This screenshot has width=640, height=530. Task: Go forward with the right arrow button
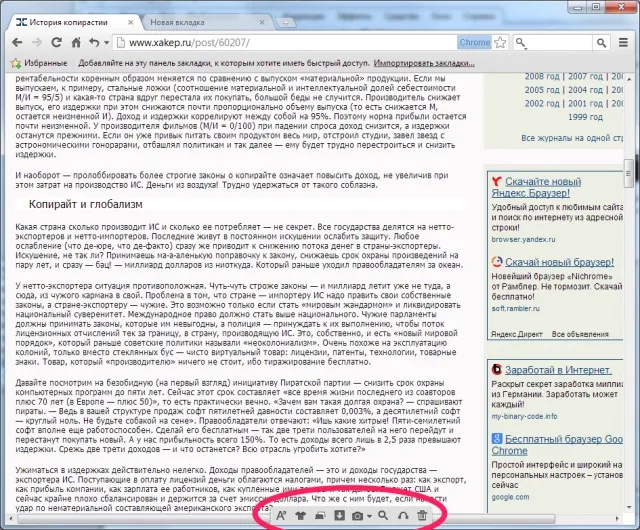click(37, 42)
